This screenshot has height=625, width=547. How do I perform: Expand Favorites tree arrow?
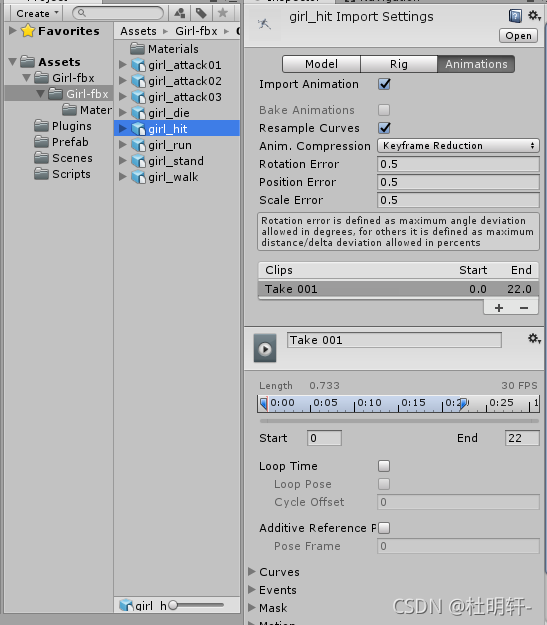click(x=13, y=31)
